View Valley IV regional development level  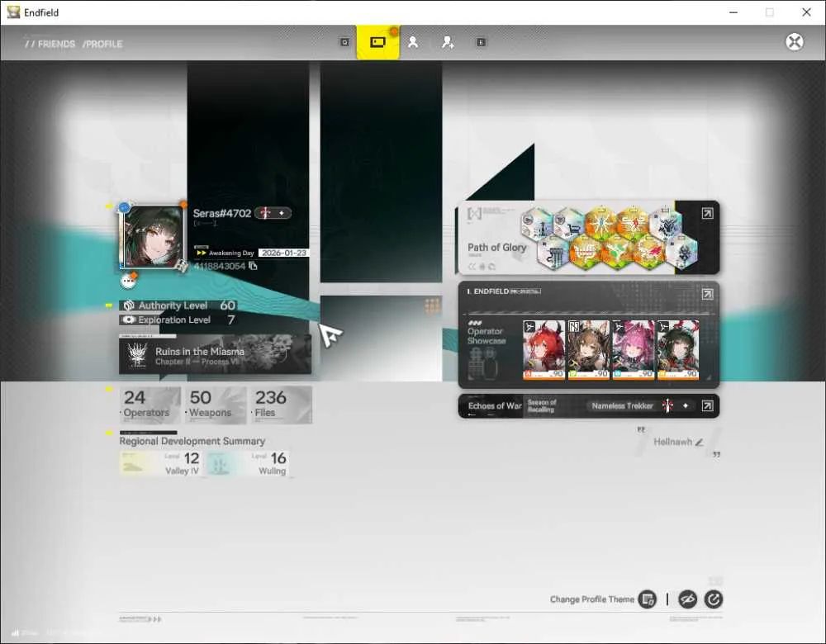tap(160, 463)
